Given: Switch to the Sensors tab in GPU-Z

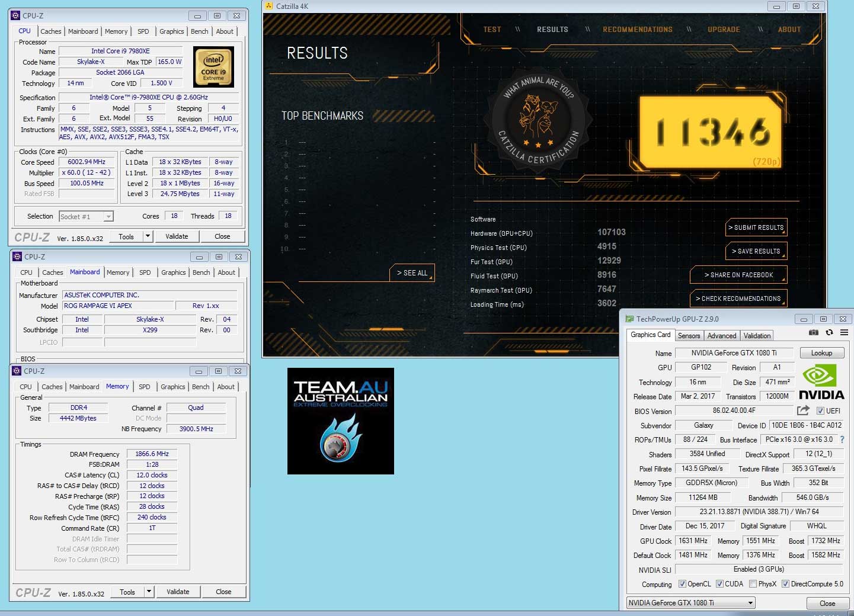Looking at the screenshot, I should pyautogui.click(x=689, y=335).
